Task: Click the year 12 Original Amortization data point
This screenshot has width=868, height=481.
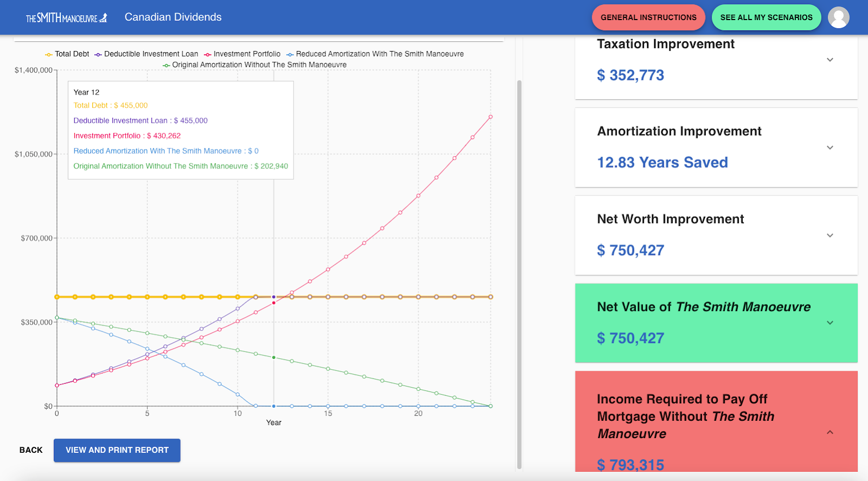Action: pos(273,357)
